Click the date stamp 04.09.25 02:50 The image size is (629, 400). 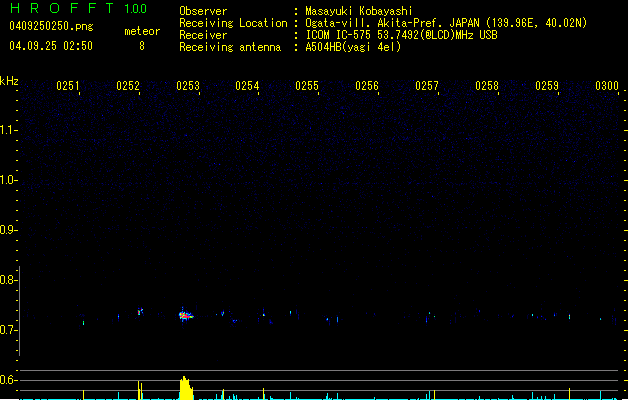click(x=51, y=46)
